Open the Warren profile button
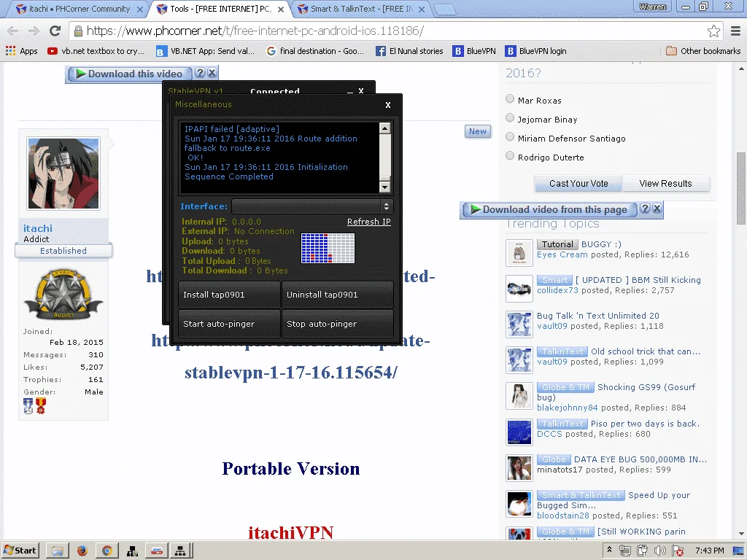The width and height of the screenshot is (747, 560). point(652,7)
